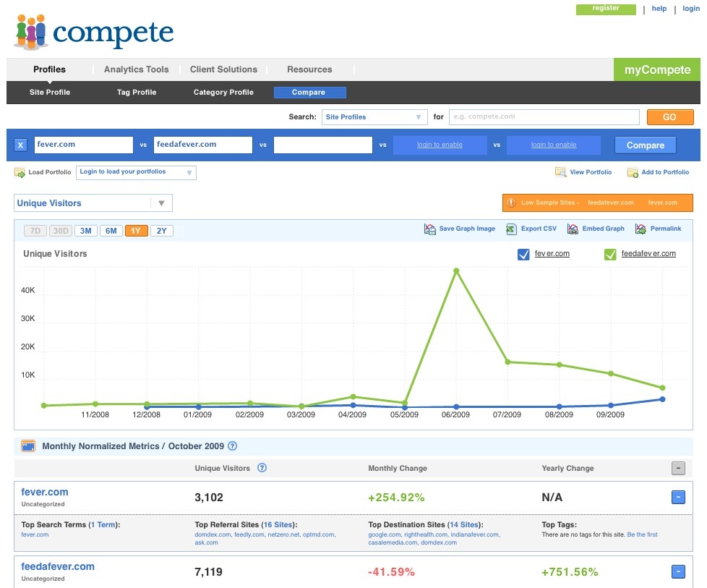
Task: Uncheck the fever.com graph checkbox
Action: (523, 255)
